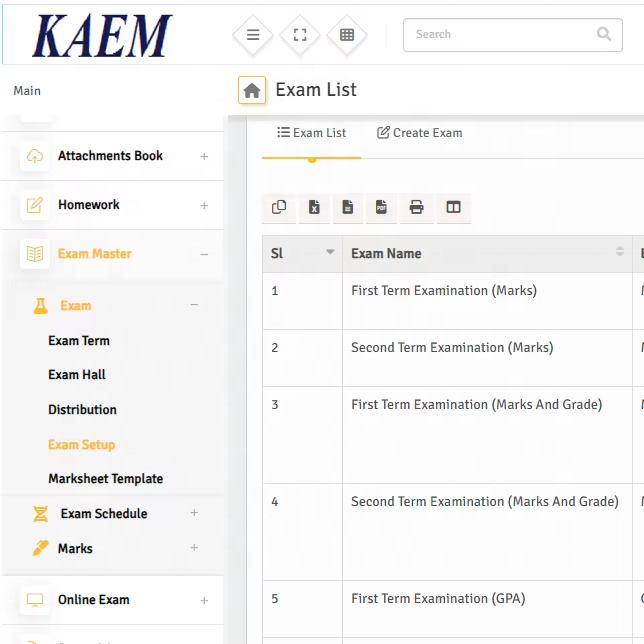
Task: Select the Exam List tab
Action: tap(312, 133)
